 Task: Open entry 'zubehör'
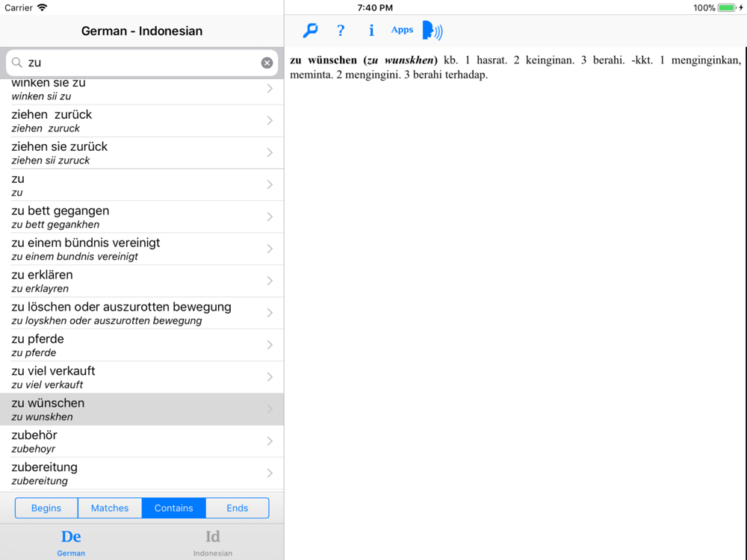(142, 441)
